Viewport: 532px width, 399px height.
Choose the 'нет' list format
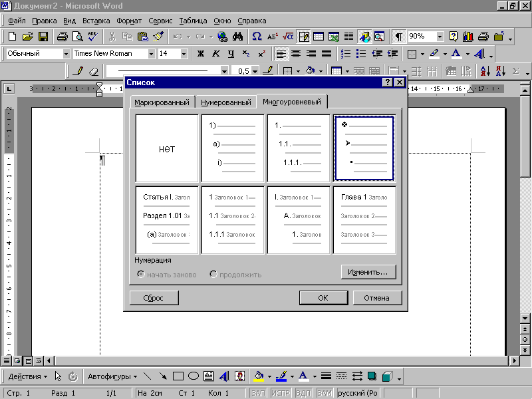[x=167, y=148]
